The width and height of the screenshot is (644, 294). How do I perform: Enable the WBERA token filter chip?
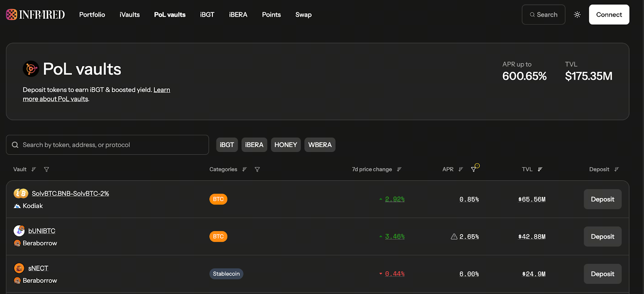point(320,145)
